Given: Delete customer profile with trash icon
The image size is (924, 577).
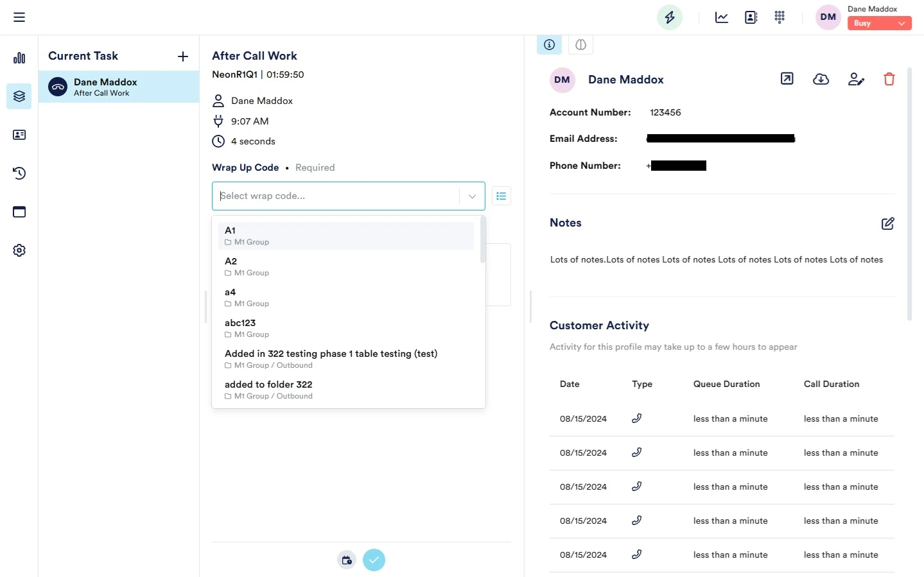Looking at the screenshot, I should coord(889,80).
